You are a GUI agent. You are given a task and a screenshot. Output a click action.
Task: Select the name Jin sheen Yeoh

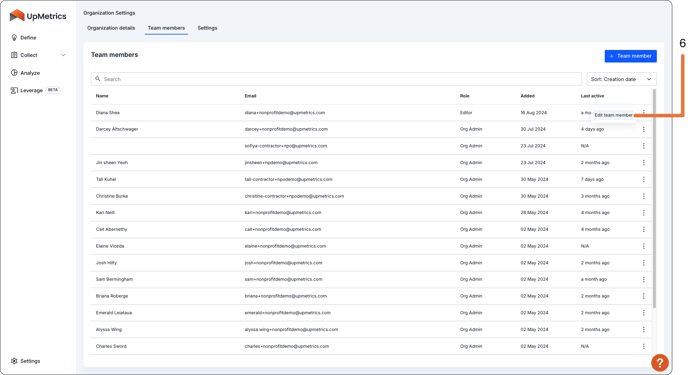coord(112,163)
